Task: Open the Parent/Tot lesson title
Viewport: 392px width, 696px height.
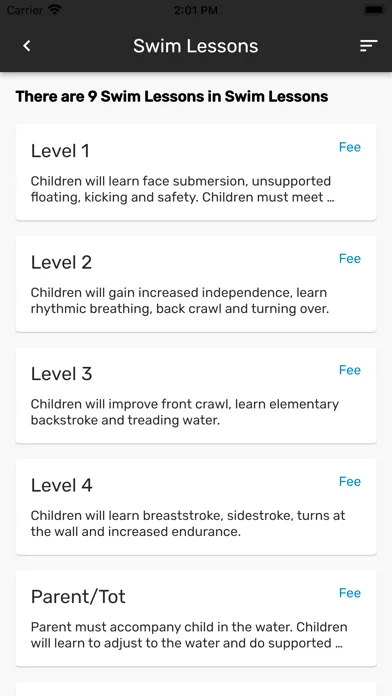Action: click(x=78, y=597)
